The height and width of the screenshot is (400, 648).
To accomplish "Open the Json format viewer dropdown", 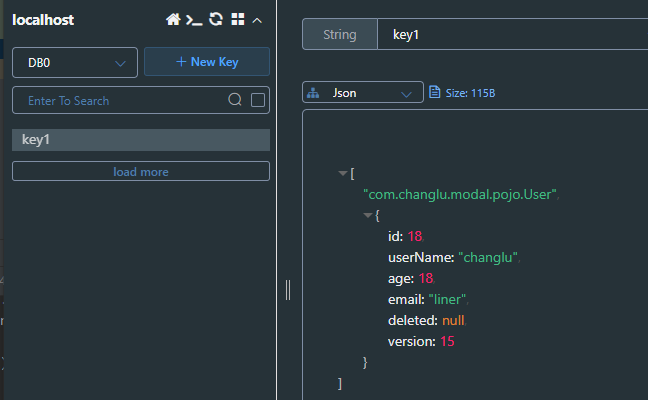I will pos(363,92).
